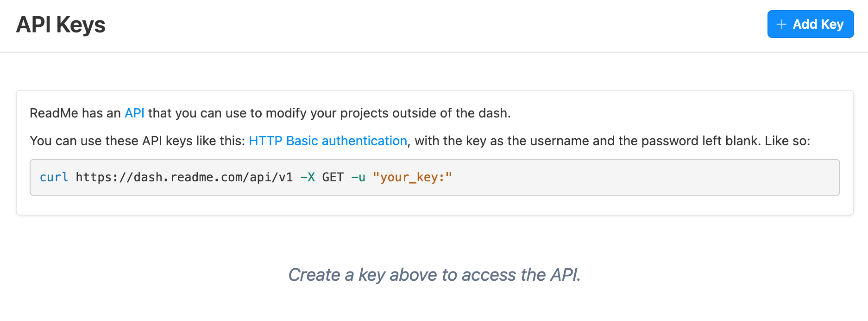Click the word curl in the code snippet

(x=54, y=178)
